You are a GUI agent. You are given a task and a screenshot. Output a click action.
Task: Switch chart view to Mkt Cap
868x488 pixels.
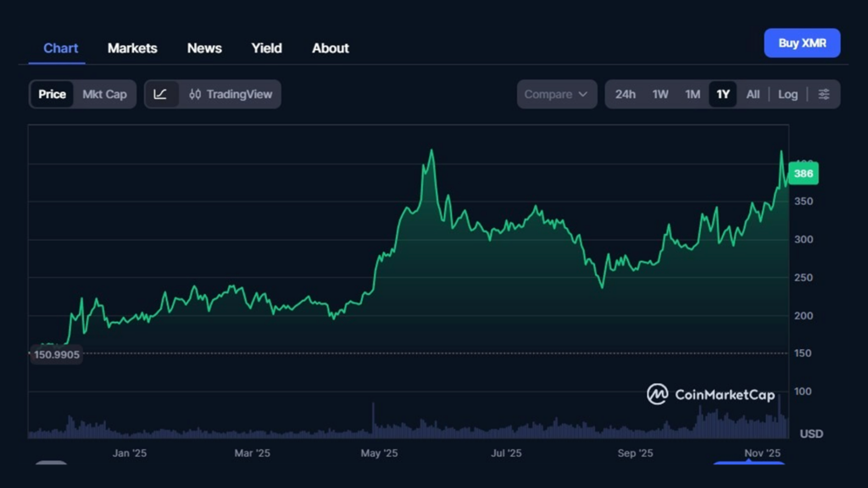point(104,94)
